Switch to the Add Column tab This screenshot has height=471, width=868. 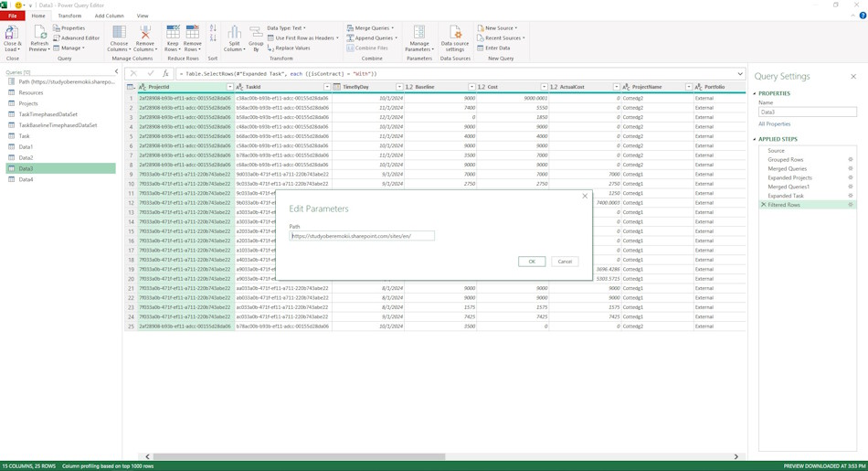(109, 16)
